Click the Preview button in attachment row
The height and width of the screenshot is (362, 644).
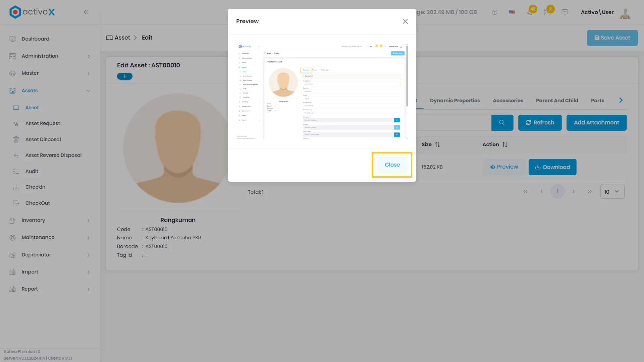(x=504, y=167)
